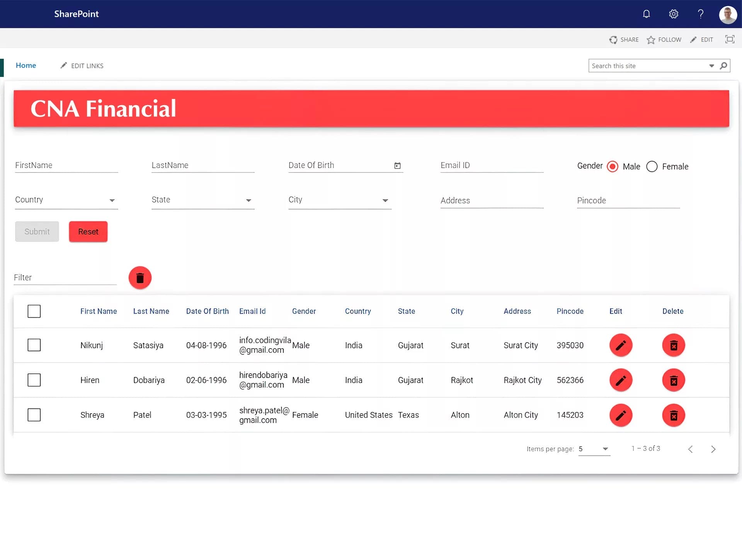Open the State dropdown
The image size is (742, 560).
click(x=248, y=200)
